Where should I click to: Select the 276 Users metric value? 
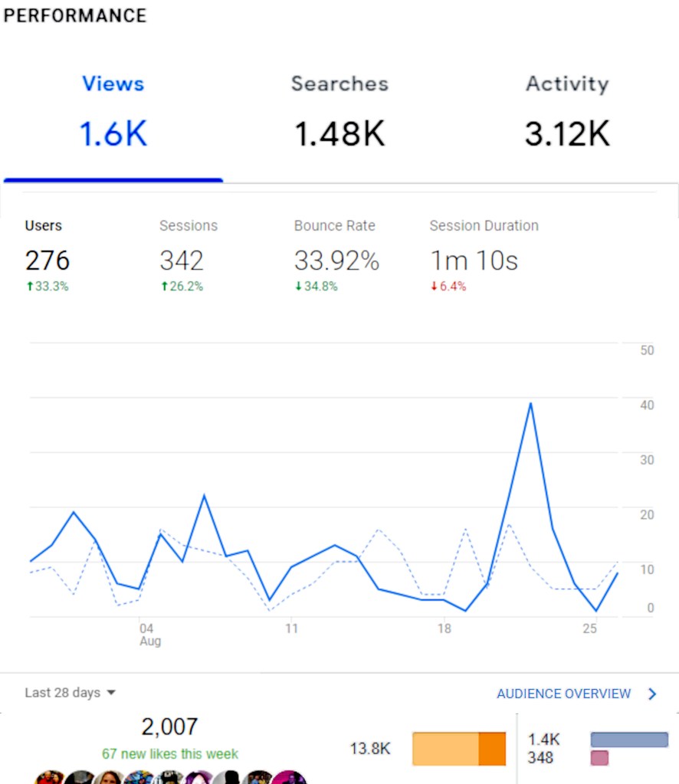pyautogui.click(x=48, y=261)
